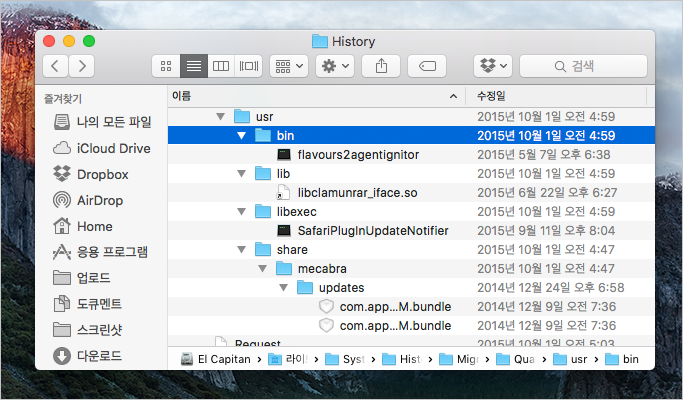Viewport: 683px width, 400px height.
Task: Open iCloud Drive in sidebar
Action: 101,148
